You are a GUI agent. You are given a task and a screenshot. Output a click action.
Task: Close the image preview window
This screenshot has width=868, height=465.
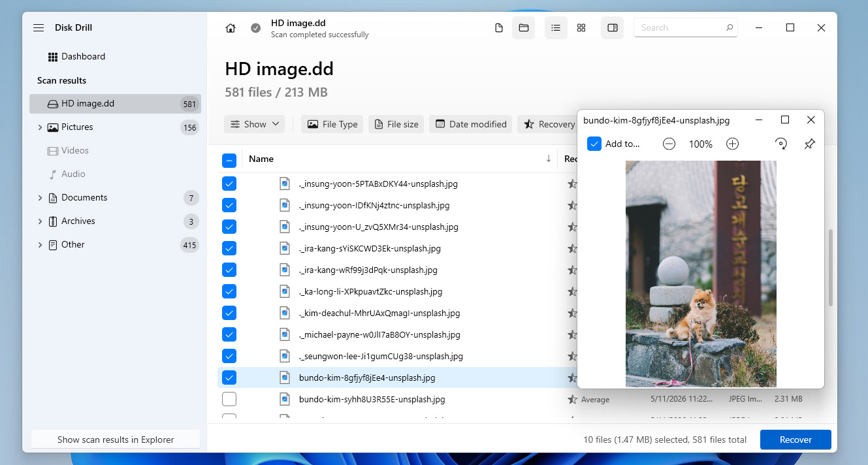click(811, 120)
